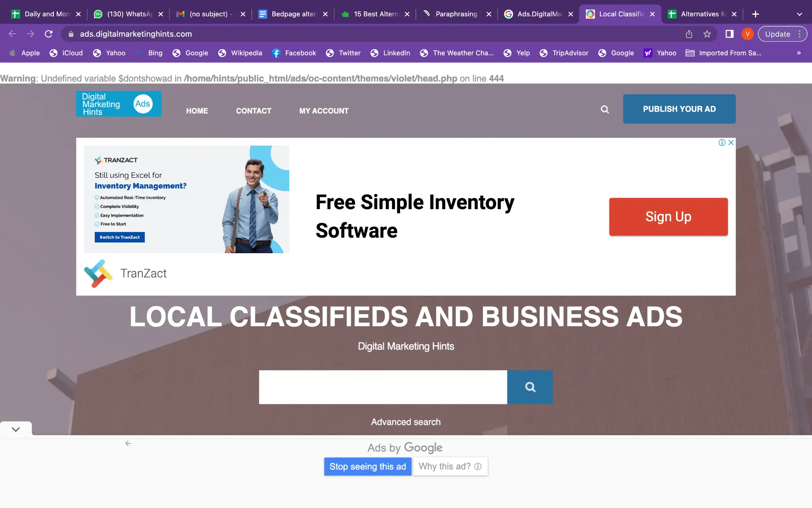This screenshot has width=812, height=508.
Task: Expand the Advanced search options
Action: pos(406,421)
